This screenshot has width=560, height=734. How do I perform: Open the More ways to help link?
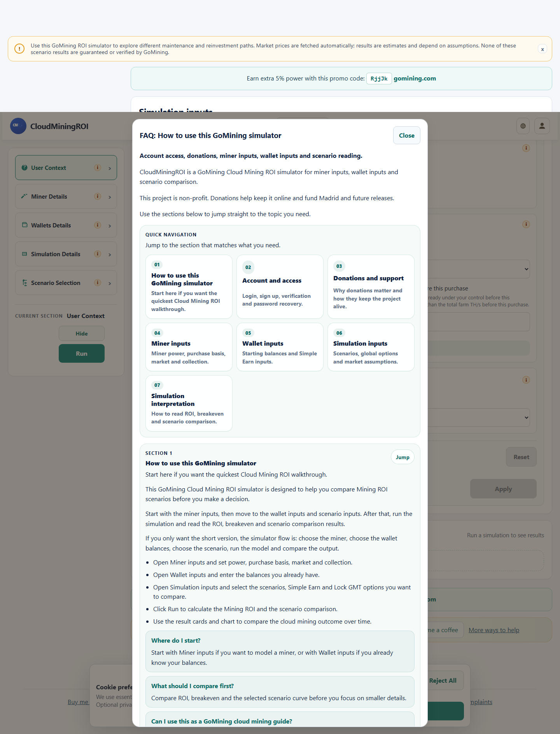(494, 630)
